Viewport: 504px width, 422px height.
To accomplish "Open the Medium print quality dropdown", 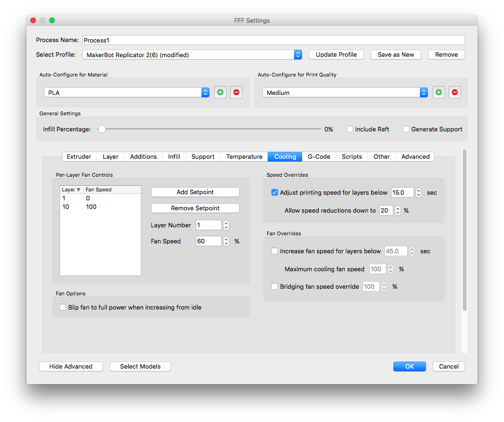I will point(345,93).
